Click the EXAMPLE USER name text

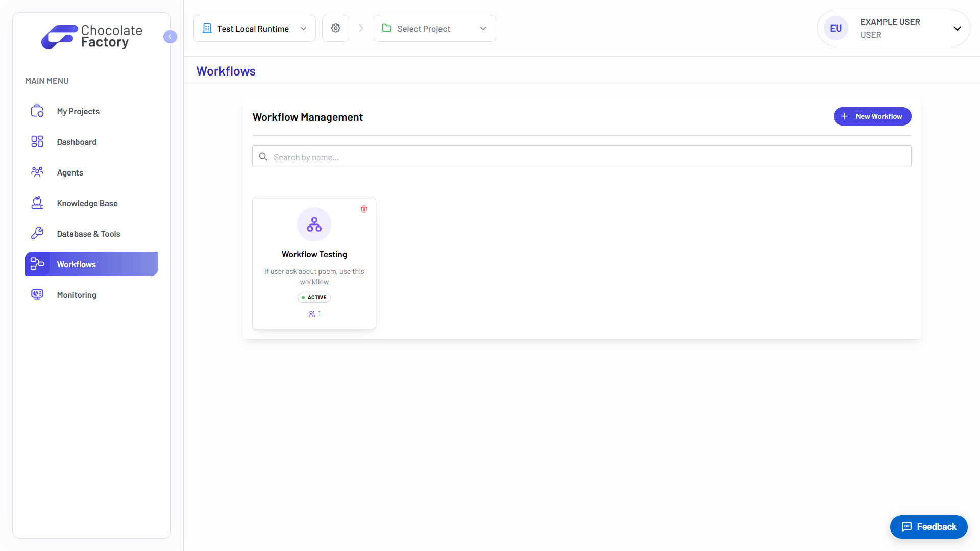pyautogui.click(x=890, y=22)
